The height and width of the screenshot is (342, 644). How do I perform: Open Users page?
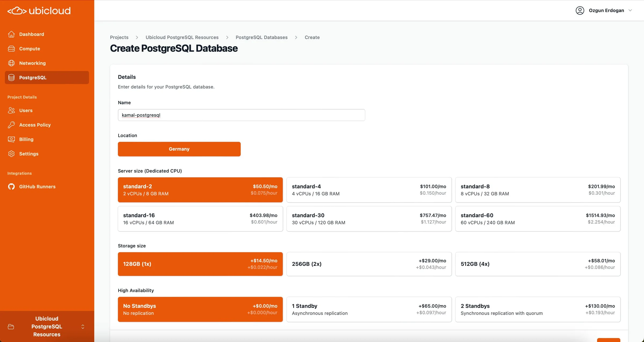(26, 110)
